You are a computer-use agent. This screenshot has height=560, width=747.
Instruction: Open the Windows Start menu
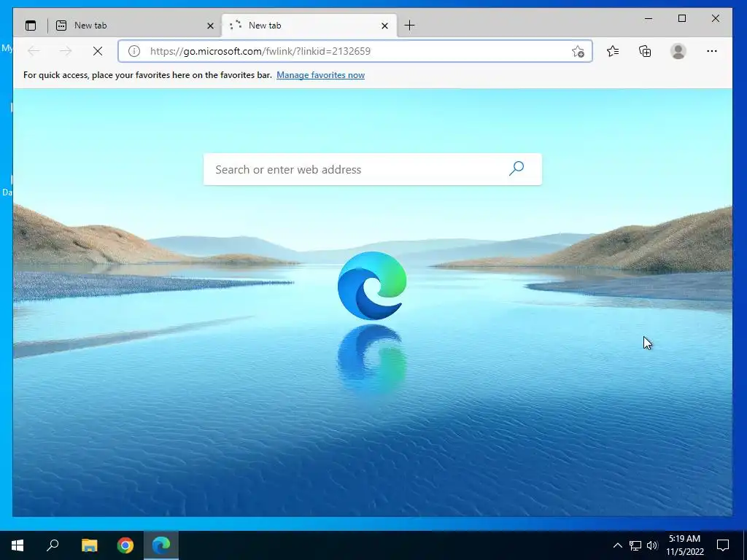pyautogui.click(x=18, y=545)
